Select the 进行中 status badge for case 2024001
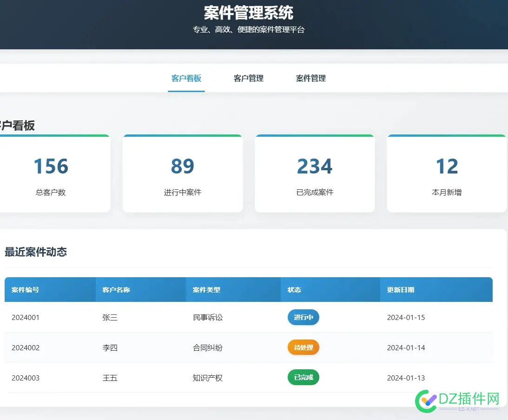This screenshot has height=420, width=508. (x=303, y=317)
